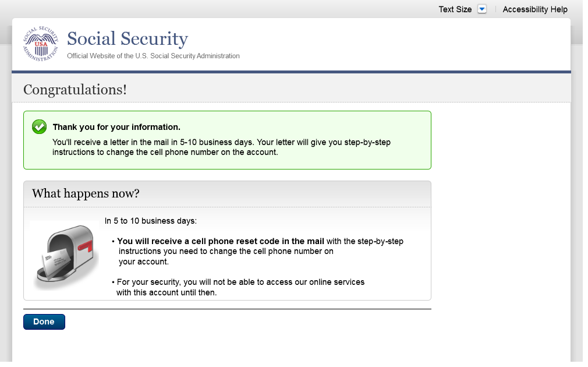Viewport: 588px width, 367px height.
Task: Click the step-by-step instructions line in green box
Action: [165, 152]
